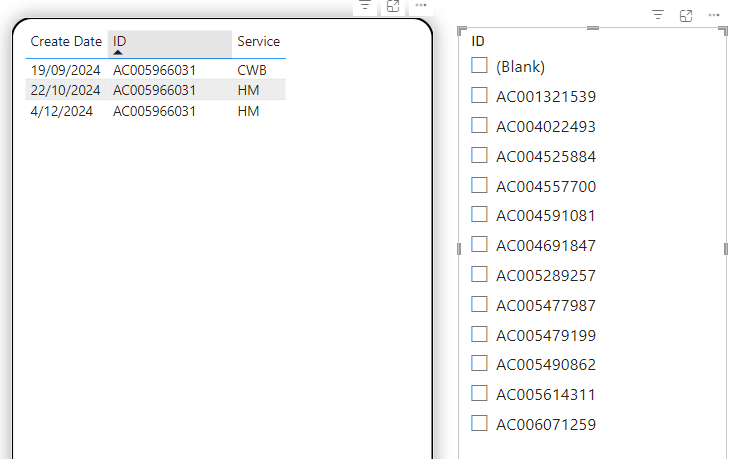The image size is (740, 459).
Task: Click HM service cell in 4/12/2024 row
Action: point(248,111)
